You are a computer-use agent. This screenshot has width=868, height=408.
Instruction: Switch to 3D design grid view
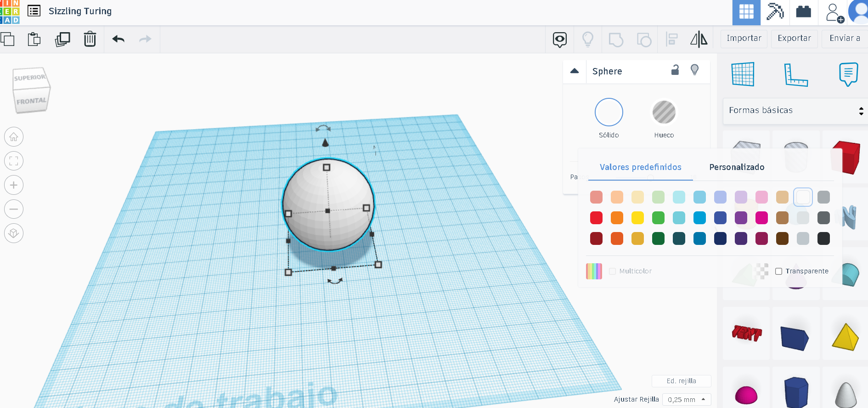746,12
